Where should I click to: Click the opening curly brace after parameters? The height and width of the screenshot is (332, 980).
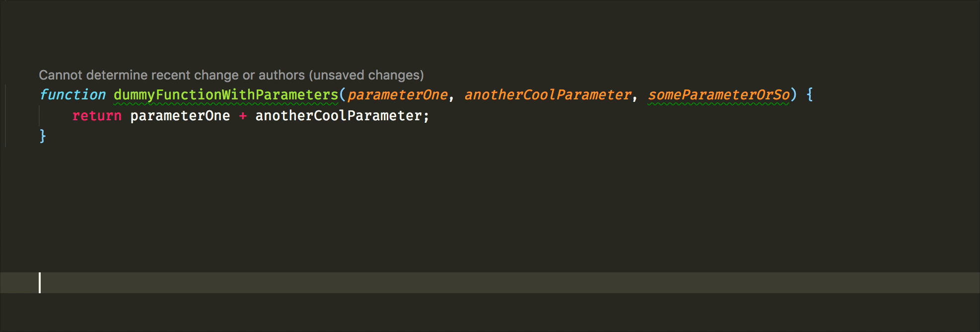810,94
